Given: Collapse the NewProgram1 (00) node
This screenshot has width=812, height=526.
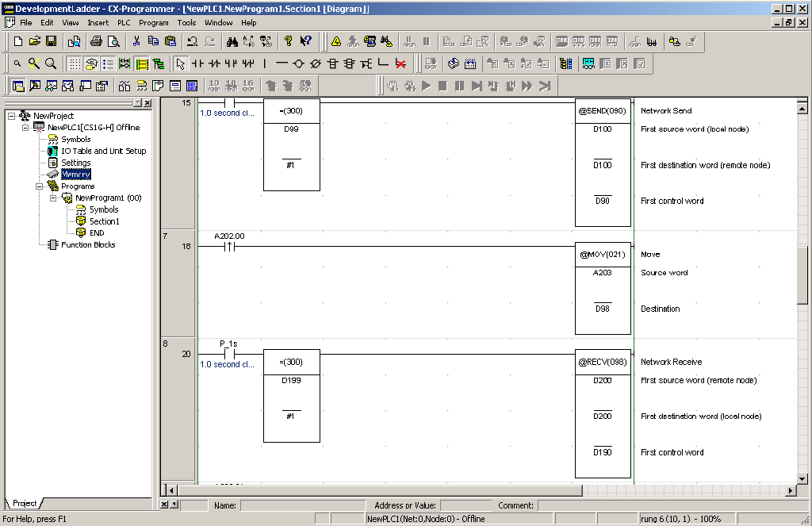Looking at the screenshot, I should 53,198.
